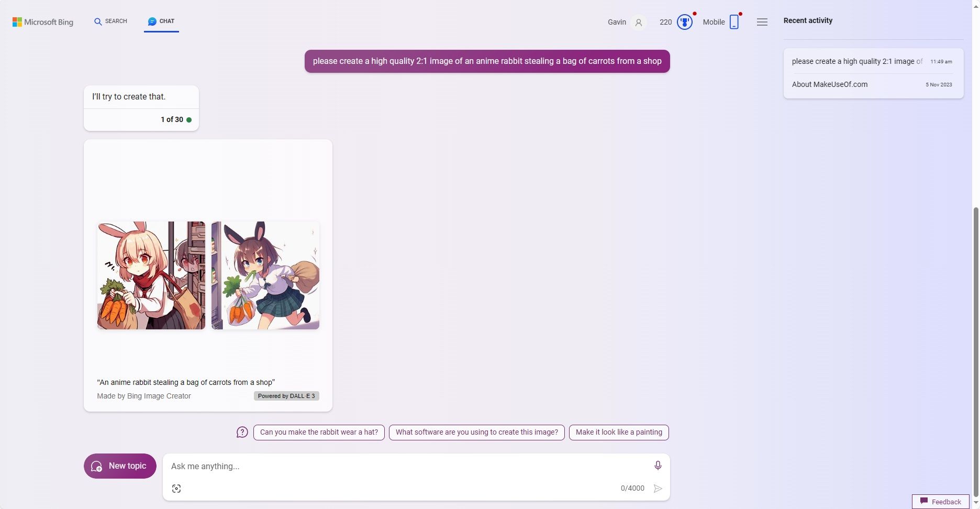Open the hamburger menu
980x509 pixels.
pos(762,22)
